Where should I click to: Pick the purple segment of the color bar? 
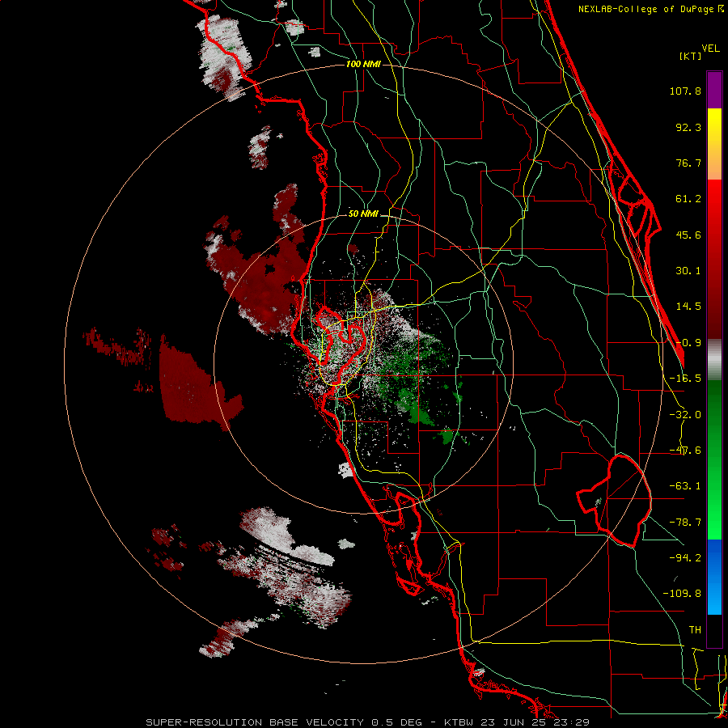click(x=714, y=90)
